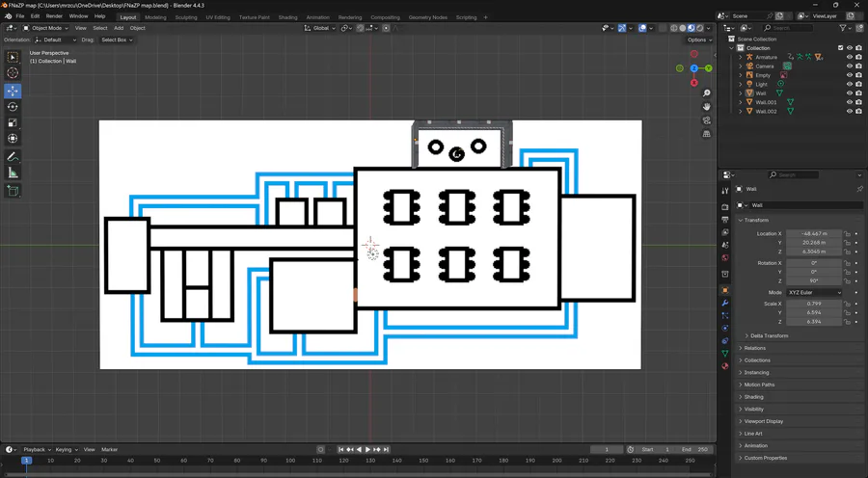
Task: Disable rendering for Wall.002
Action: tap(858, 111)
